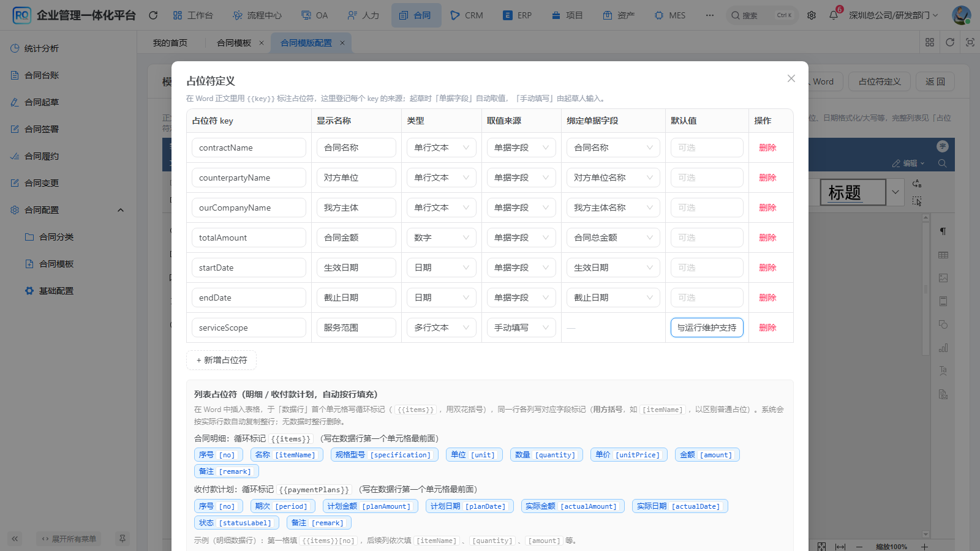The width and height of the screenshot is (980, 551).
Task: Switch to the 我的首页 tab
Action: coord(170,43)
